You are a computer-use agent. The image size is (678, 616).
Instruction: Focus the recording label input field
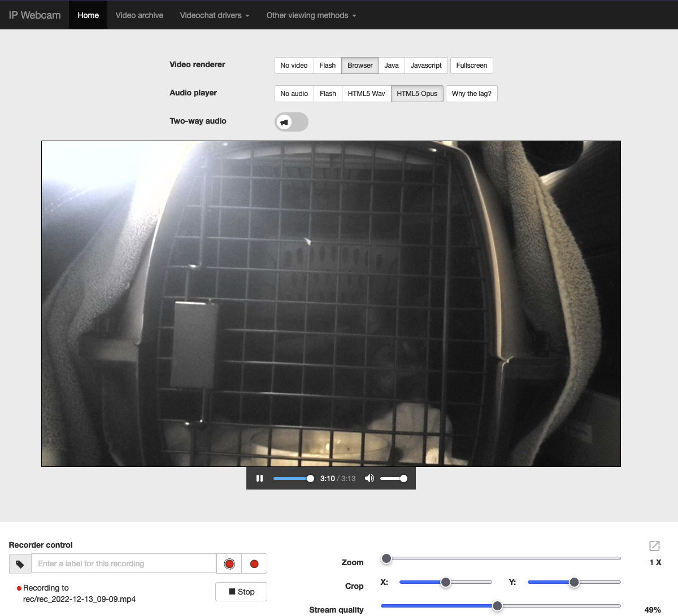coord(124,563)
